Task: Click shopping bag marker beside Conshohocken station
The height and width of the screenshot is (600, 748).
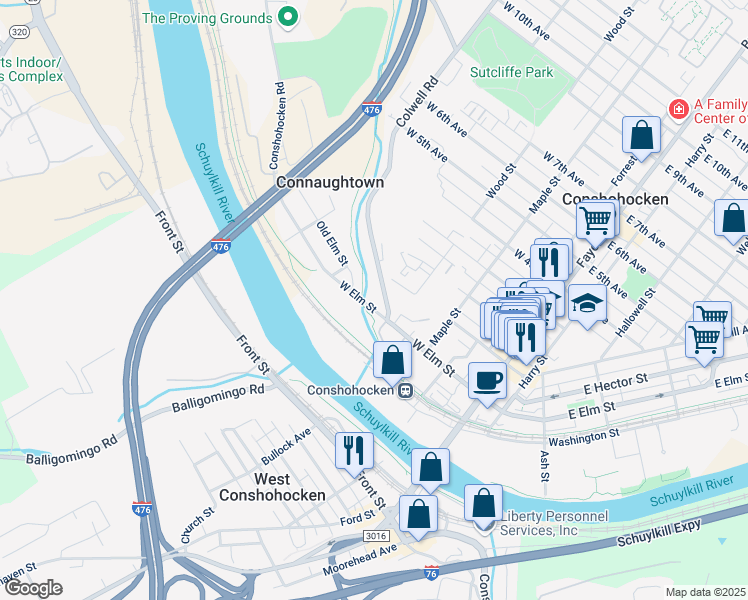Action: [x=392, y=361]
